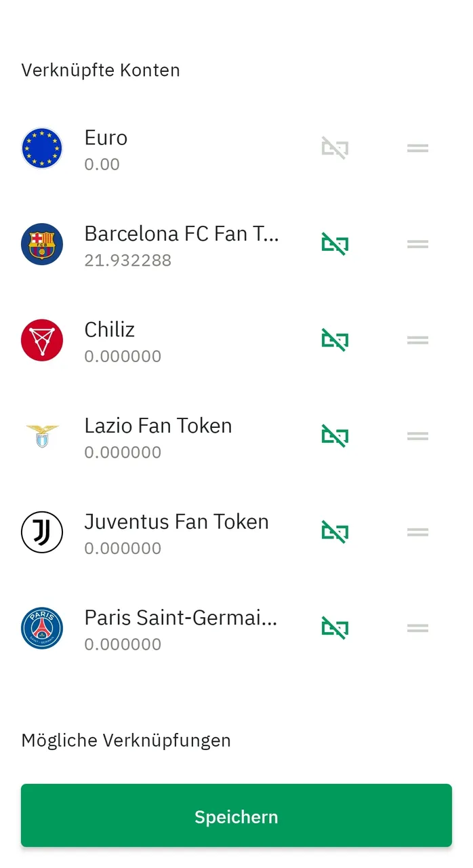
Task: Unlink the Barcelona FC Fan Token account
Action: pyautogui.click(x=335, y=244)
